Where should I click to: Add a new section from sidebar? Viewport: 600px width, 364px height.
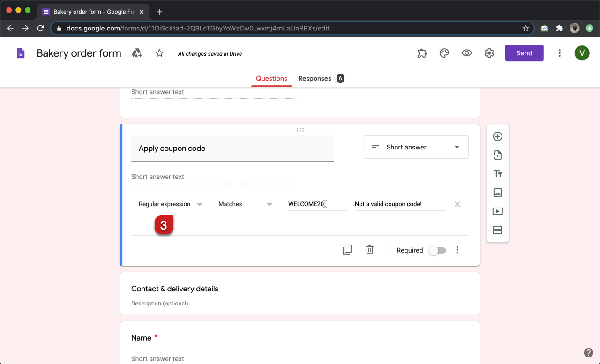pos(497,230)
